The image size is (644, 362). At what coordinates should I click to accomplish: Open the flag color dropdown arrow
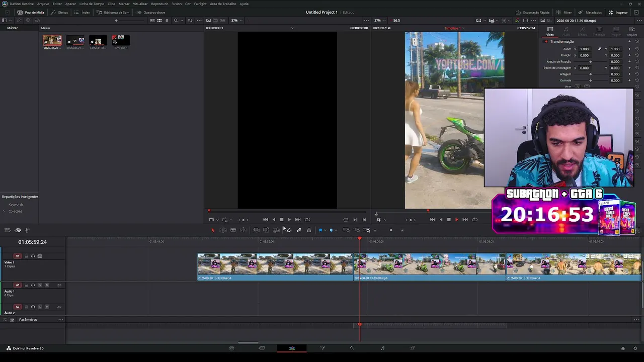(325, 230)
